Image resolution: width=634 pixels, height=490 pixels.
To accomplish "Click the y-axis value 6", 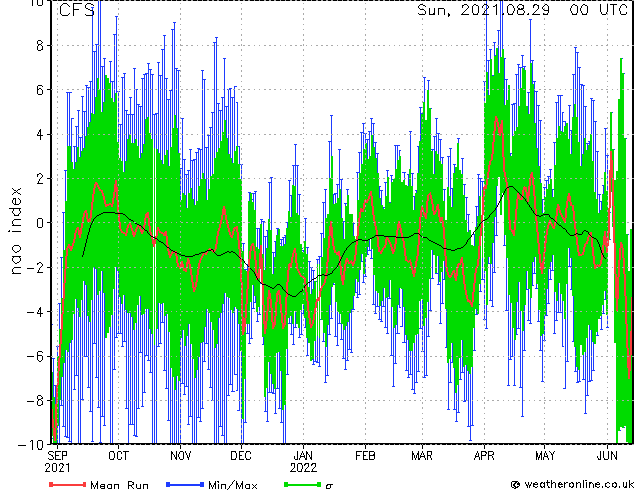I will [40, 90].
